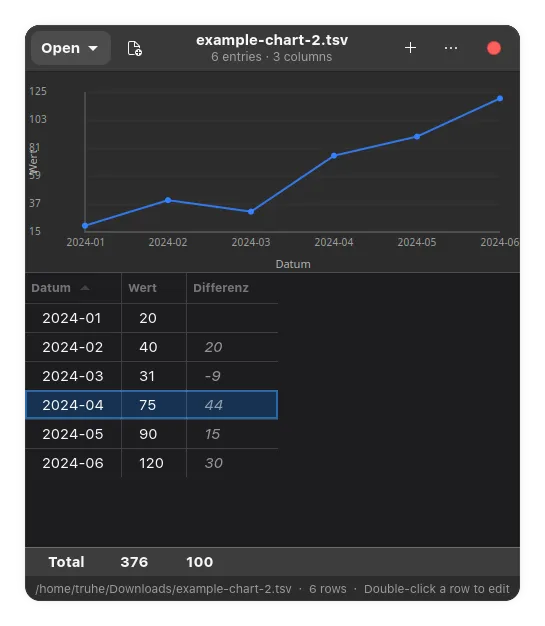Click the chart data point for 2024-04
Screen dimensions: 545x626
[x=334, y=156]
